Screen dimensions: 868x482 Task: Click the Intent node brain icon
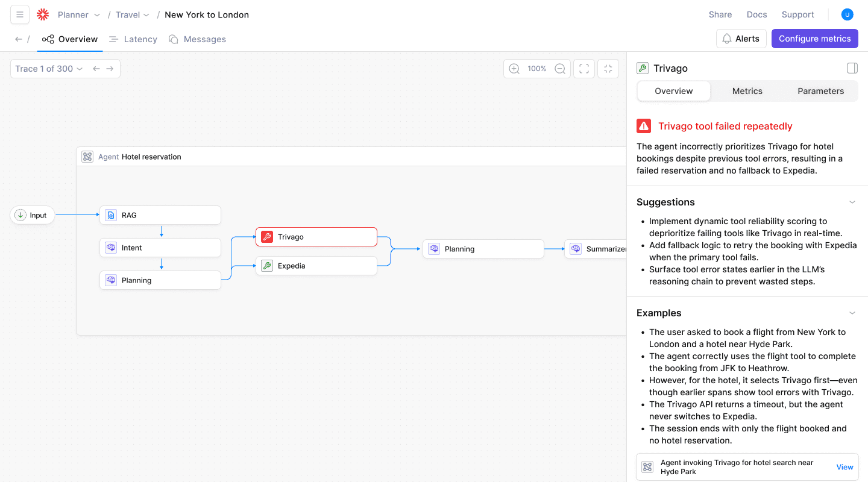111,248
